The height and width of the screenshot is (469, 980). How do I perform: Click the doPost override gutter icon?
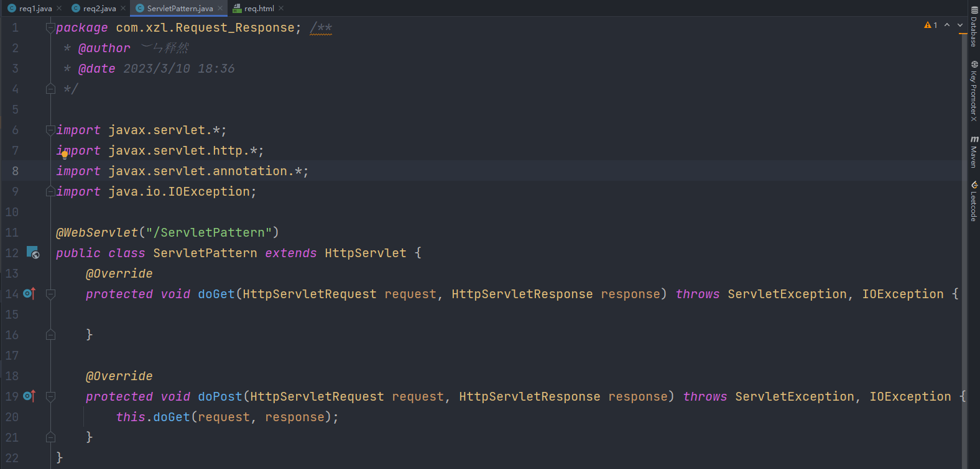pos(29,396)
